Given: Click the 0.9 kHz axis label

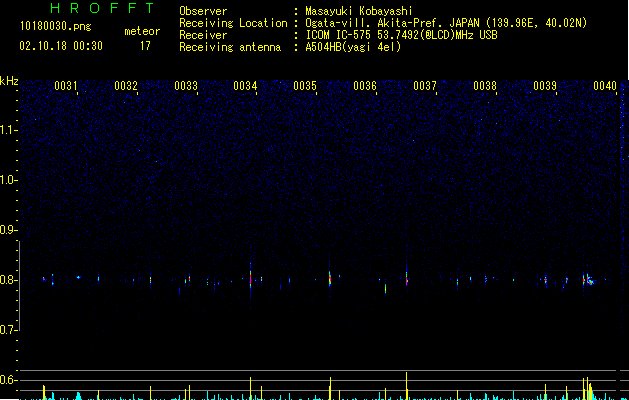Looking at the screenshot, I should click(x=9, y=230).
